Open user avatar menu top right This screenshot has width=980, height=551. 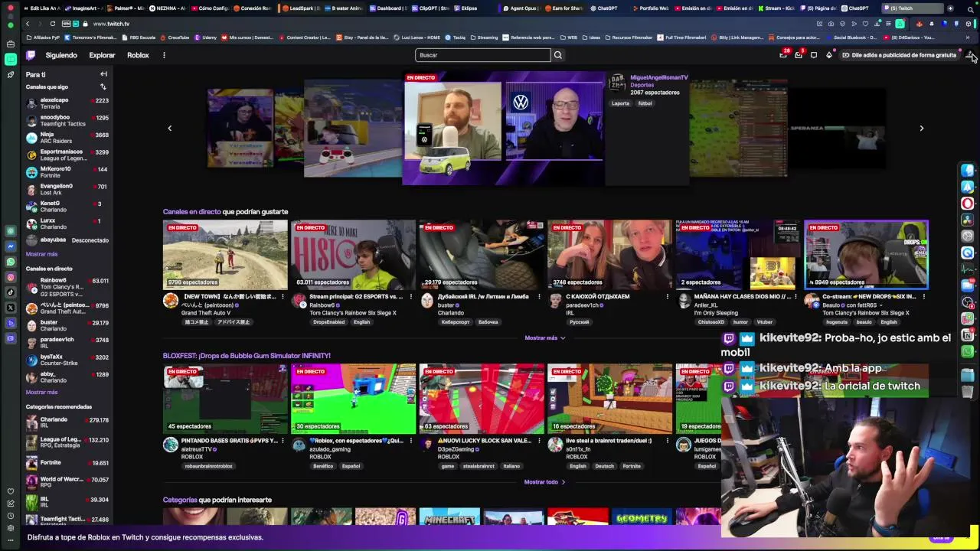(969, 55)
